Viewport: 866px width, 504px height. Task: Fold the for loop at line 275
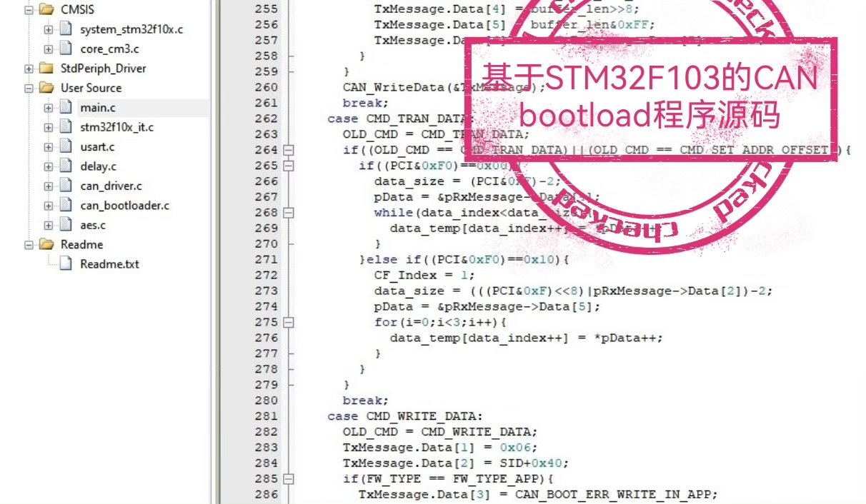(289, 322)
